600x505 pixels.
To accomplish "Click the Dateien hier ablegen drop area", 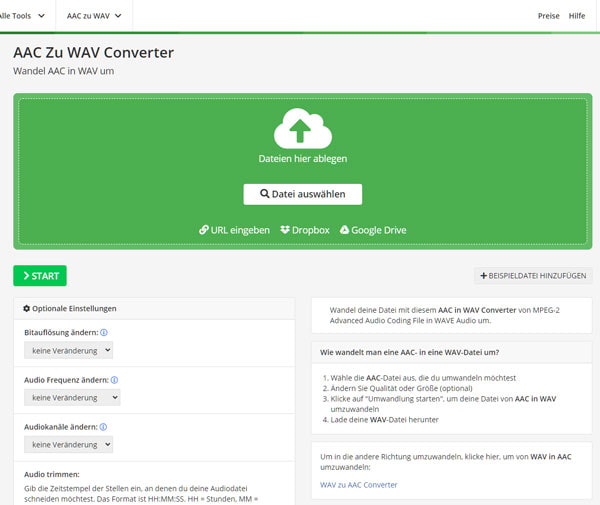I will pos(302,158).
